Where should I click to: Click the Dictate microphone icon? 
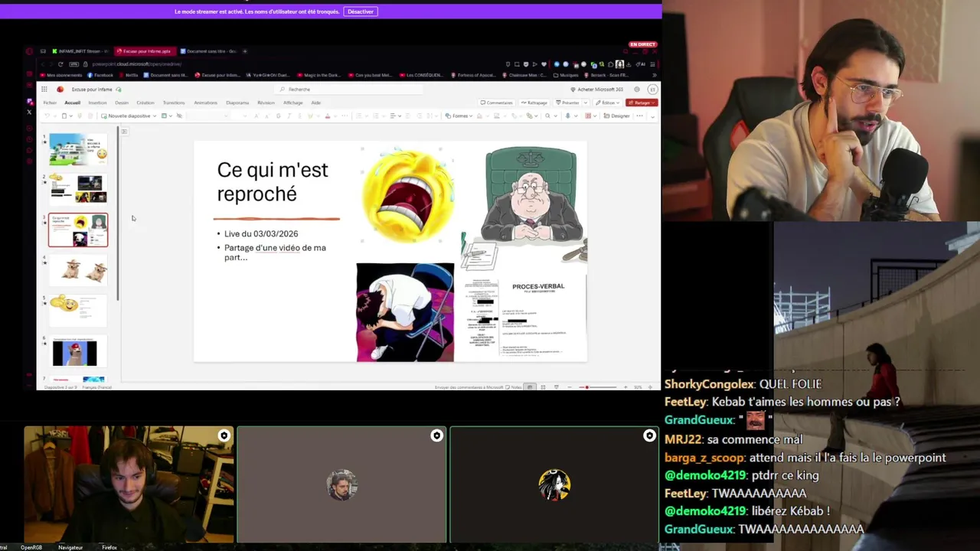567,116
